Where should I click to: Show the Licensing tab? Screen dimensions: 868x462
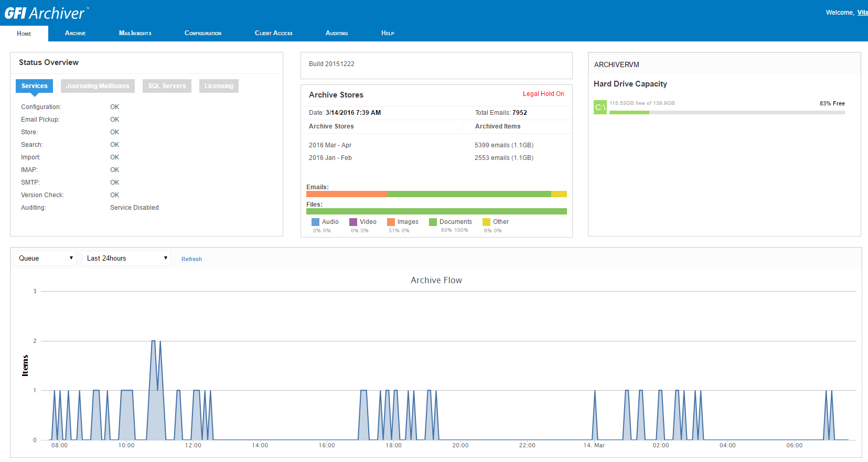pos(219,86)
